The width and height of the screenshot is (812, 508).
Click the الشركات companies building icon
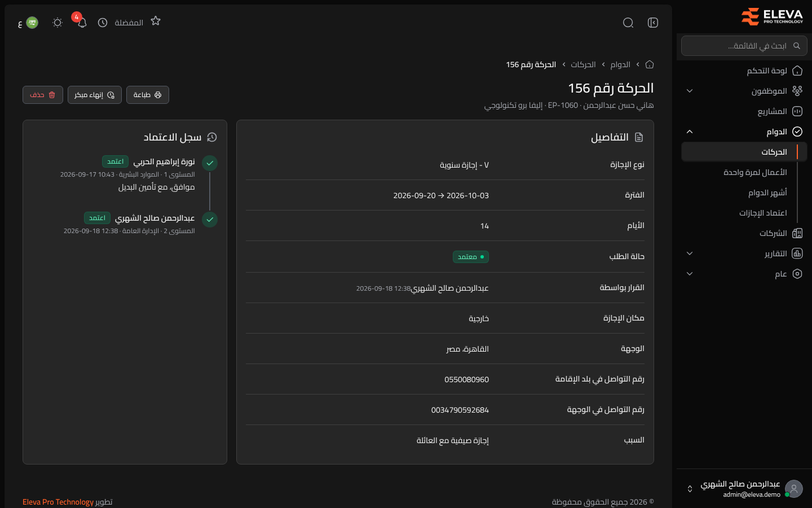[797, 233]
